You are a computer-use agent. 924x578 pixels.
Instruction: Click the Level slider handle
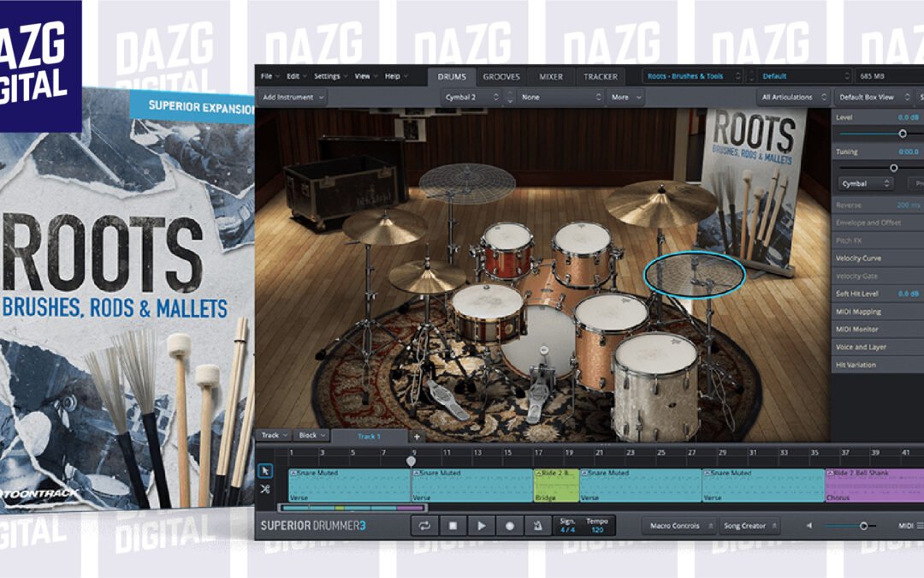click(x=903, y=134)
